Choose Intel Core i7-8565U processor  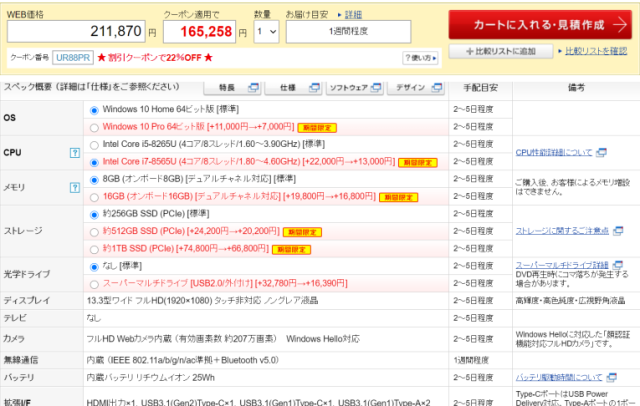[94, 162]
